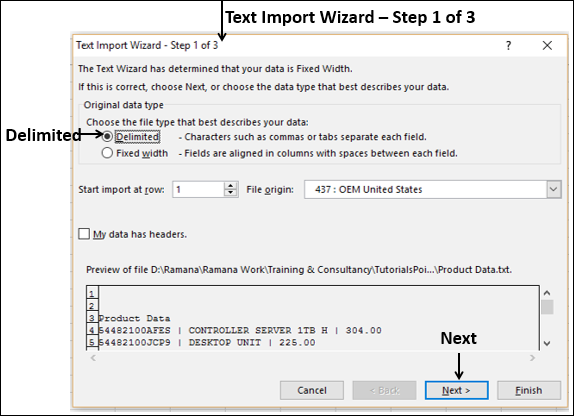Click the help question mark icon
Viewport: 574px width, 416px height.
pos(508,46)
